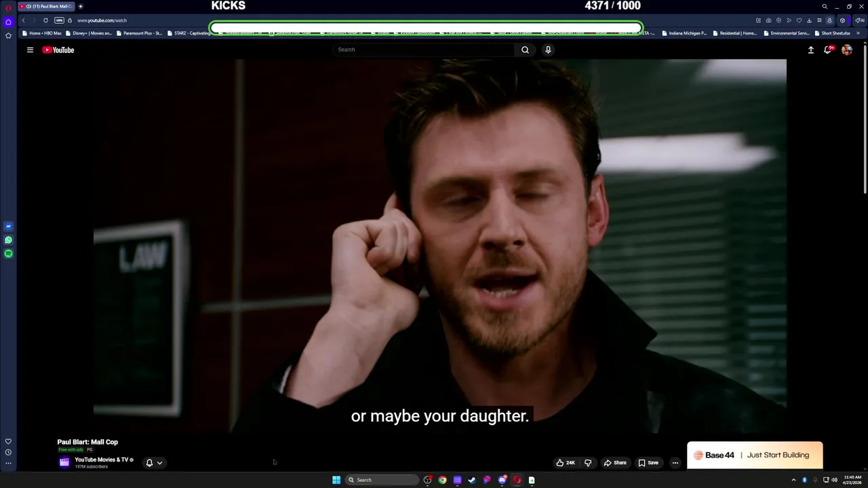
Task: Toggle the VPN badge in address bar
Action: [x=59, y=20]
